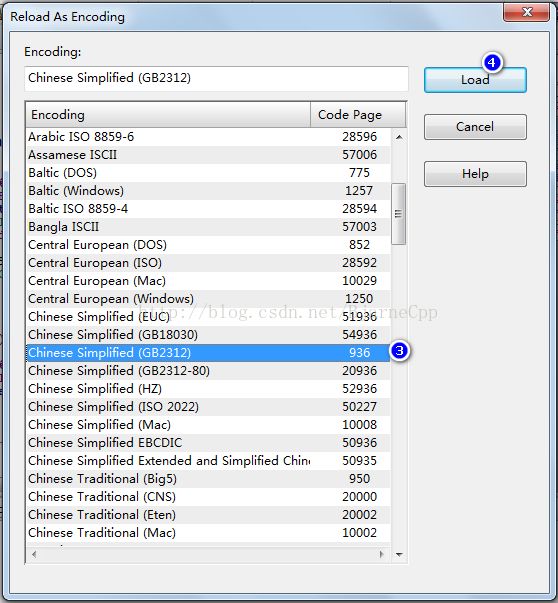The width and height of the screenshot is (558, 603).
Task: Click code page value 54936
Action: click(360, 335)
